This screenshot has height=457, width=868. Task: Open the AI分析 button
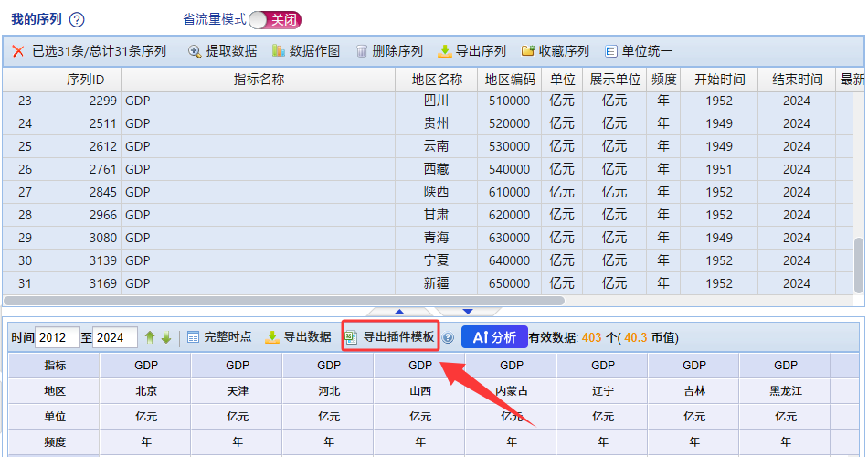coord(494,337)
